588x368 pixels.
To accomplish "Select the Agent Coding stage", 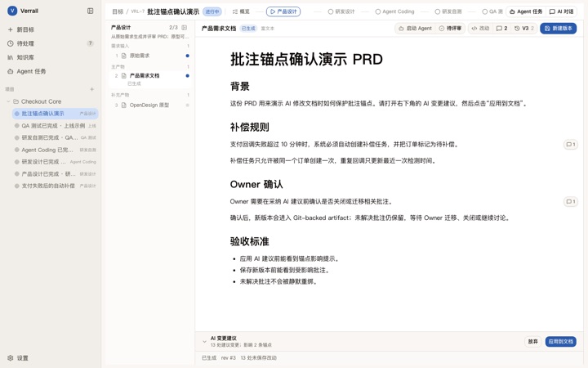I will pyautogui.click(x=395, y=11).
